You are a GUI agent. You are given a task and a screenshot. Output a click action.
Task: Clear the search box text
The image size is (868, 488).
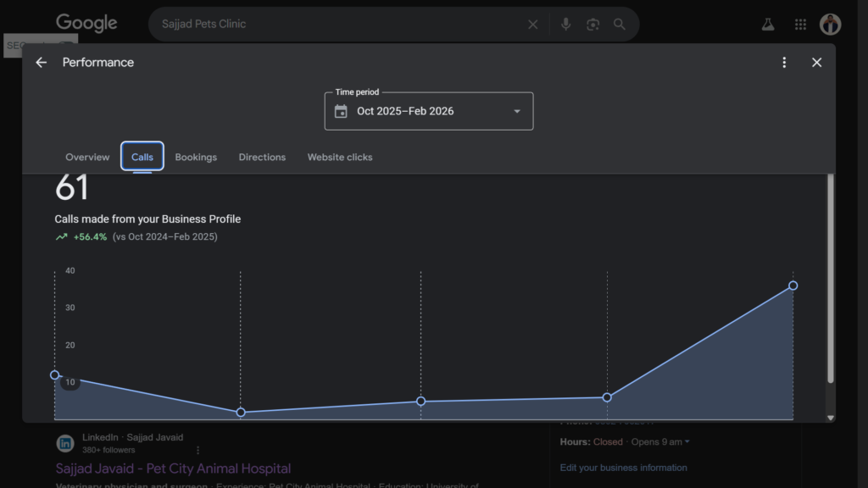click(x=532, y=25)
